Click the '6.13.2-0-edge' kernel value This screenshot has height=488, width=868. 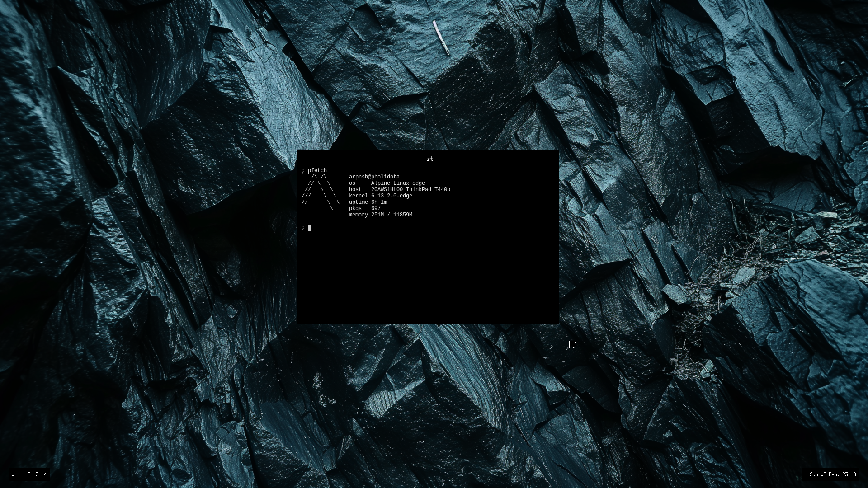(x=392, y=196)
